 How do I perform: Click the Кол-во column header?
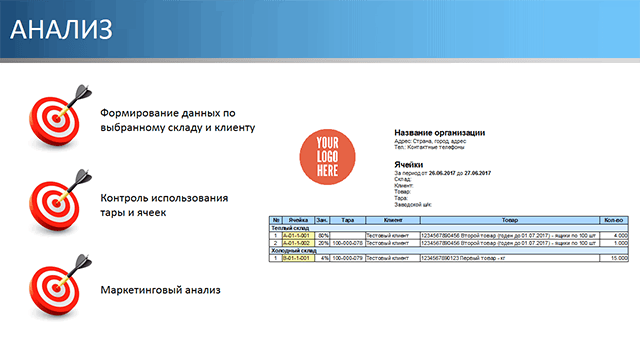(x=614, y=220)
